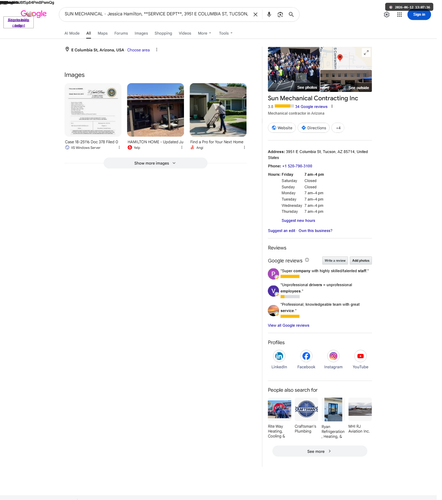This screenshot has height=500, width=442.
Task: Click the search query input field
Action: (x=156, y=14)
